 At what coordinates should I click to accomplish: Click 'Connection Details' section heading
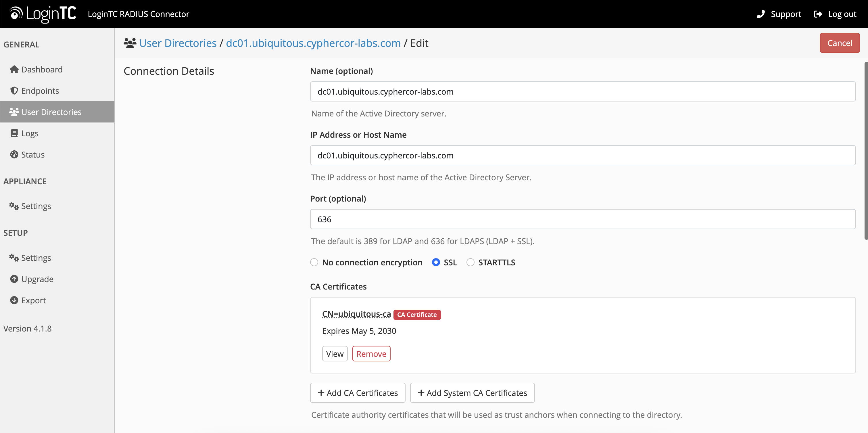(169, 71)
